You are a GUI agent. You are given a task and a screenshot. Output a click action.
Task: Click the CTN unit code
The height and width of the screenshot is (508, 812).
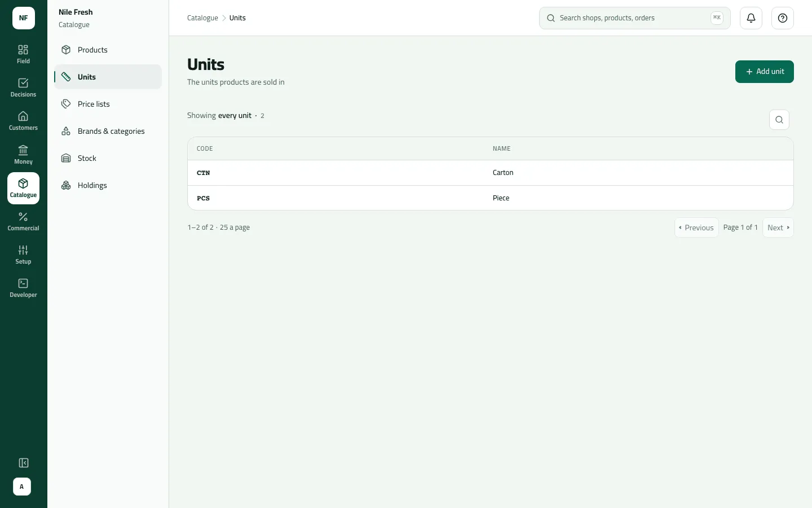click(x=203, y=173)
